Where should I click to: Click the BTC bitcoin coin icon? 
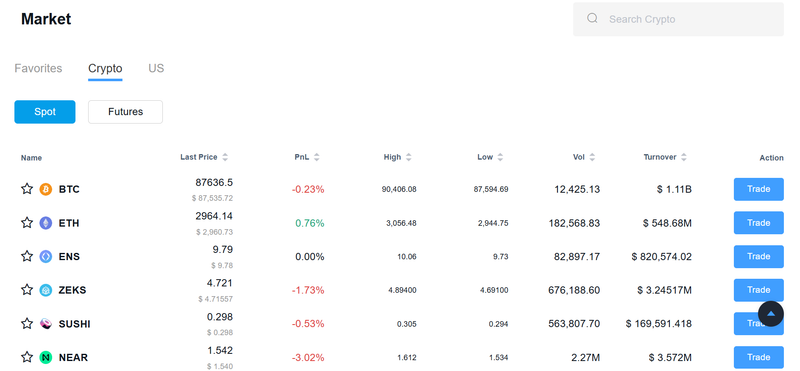[46, 189]
